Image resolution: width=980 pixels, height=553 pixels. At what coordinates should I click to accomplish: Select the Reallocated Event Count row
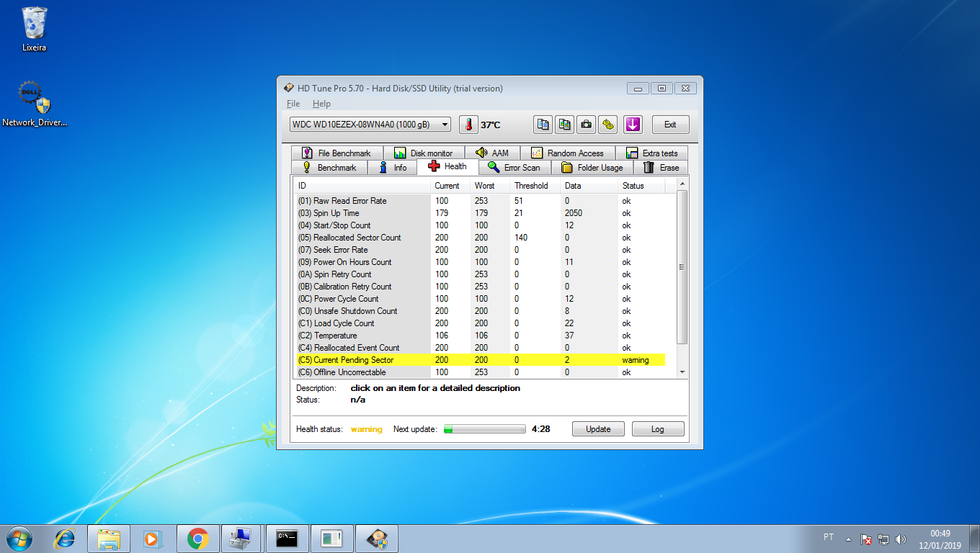[x=481, y=348]
